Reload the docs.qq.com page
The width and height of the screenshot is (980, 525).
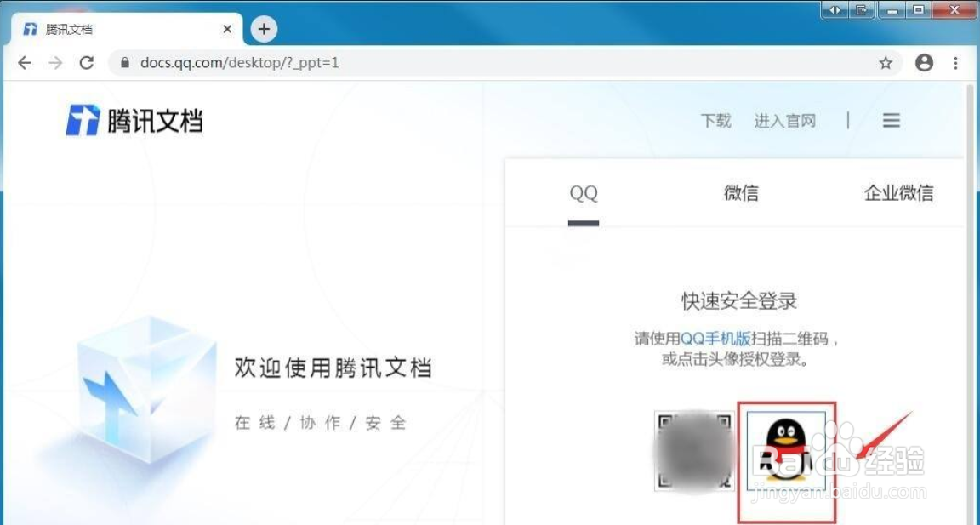(87, 62)
